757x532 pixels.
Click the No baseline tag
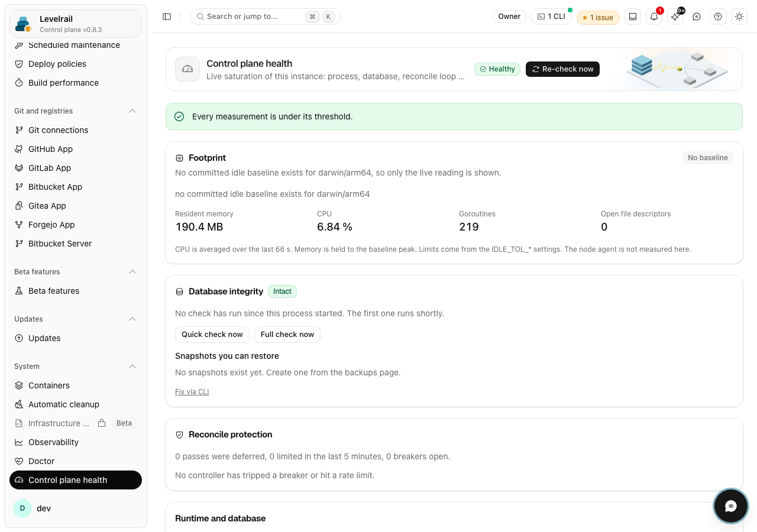click(708, 158)
